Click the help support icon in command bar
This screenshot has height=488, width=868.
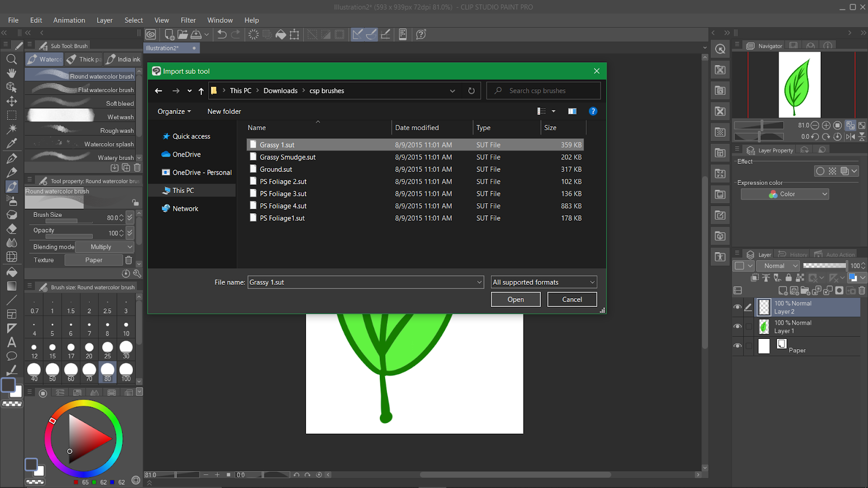pyautogui.click(x=421, y=35)
